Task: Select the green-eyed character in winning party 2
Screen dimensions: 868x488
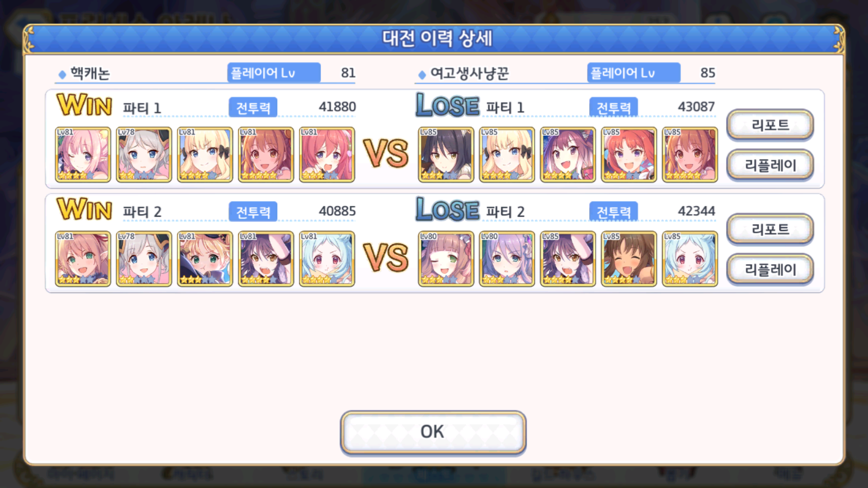Action: click(83, 259)
